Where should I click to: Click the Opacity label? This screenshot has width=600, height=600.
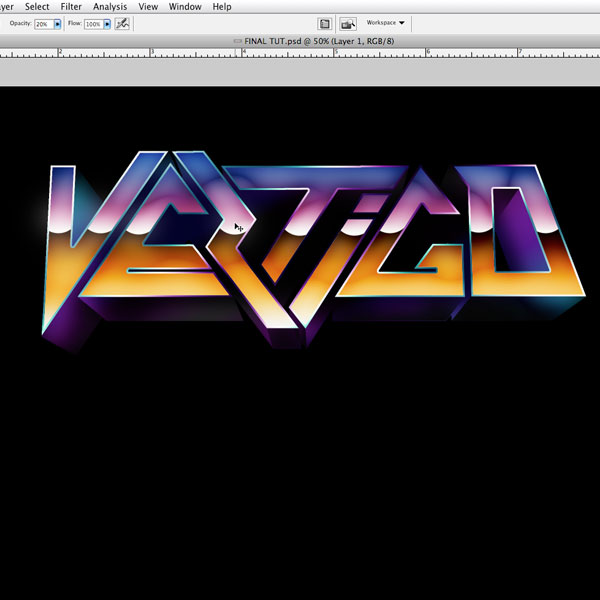[x=20, y=23]
